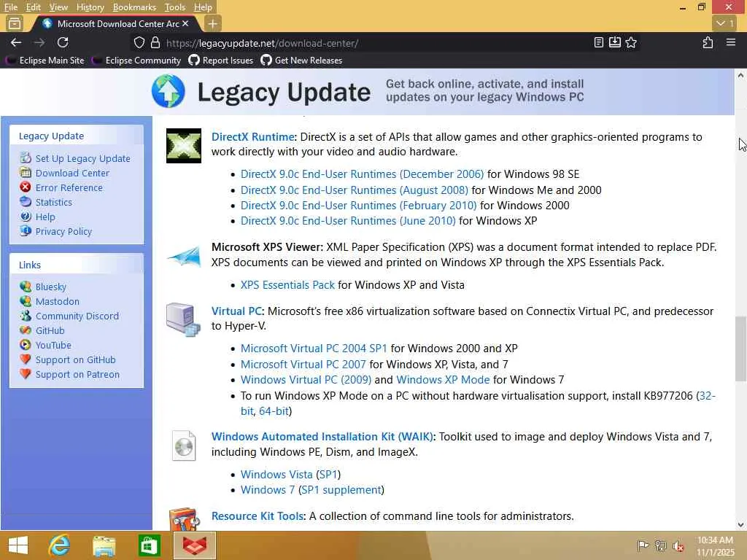Open the View menu
Viewport: 747px width, 560px height.
[x=58, y=7]
